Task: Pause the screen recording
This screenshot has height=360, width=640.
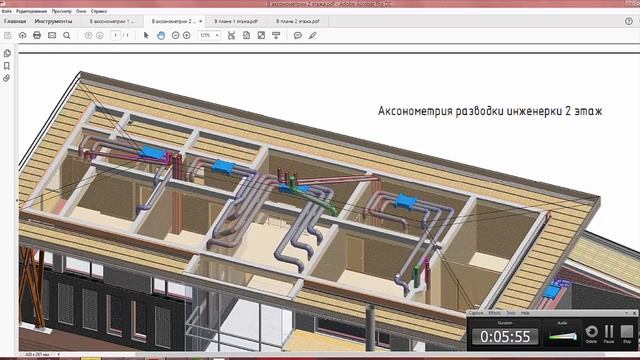Action: (x=609, y=334)
